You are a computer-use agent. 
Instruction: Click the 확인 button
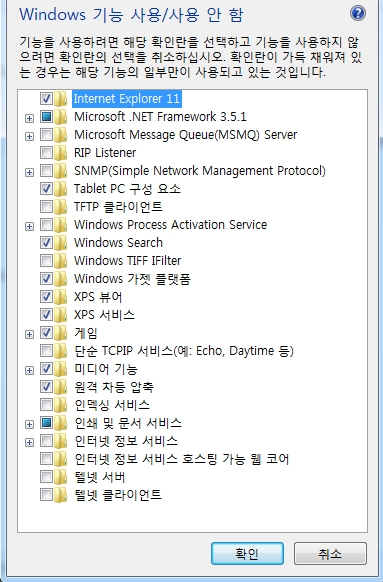tap(247, 553)
